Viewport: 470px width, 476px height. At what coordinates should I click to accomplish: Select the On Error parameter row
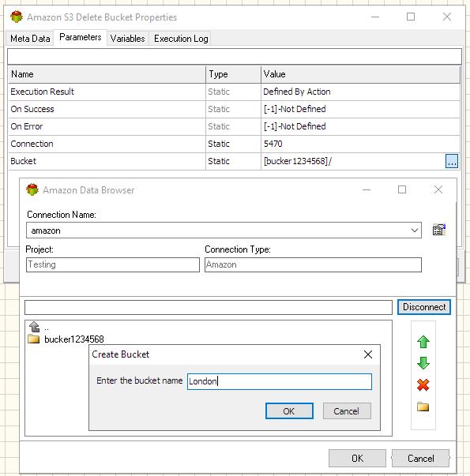tap(234, 126)
